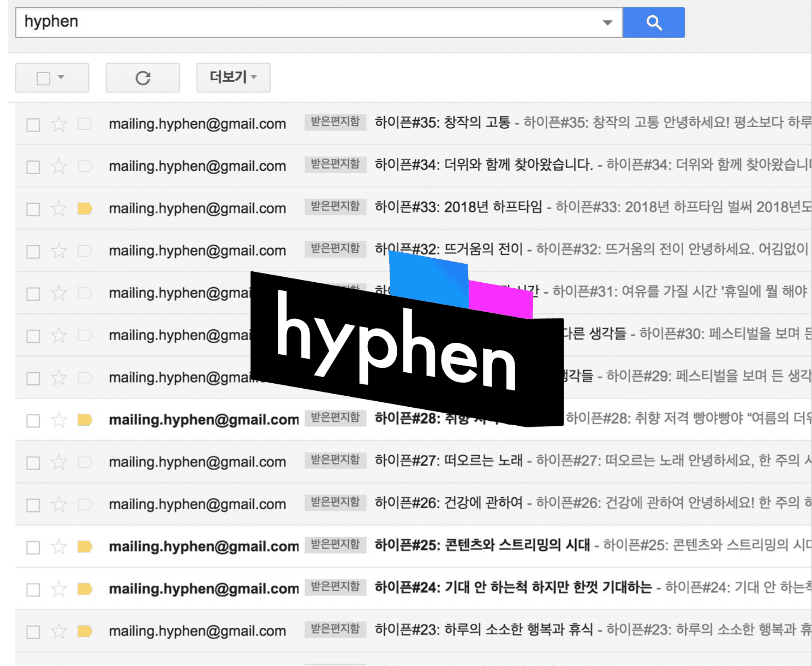Image resolution: width=812 pixels, height=666 pixels.
Task: Star the 하이픈#33 2018년 하프타임 email
Action: [x=59, y=209]
